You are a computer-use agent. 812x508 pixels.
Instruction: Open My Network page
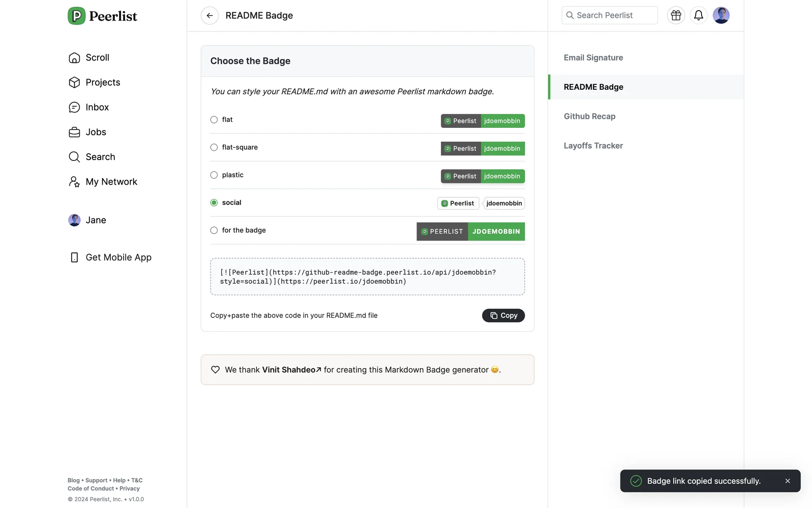[111, 182]
